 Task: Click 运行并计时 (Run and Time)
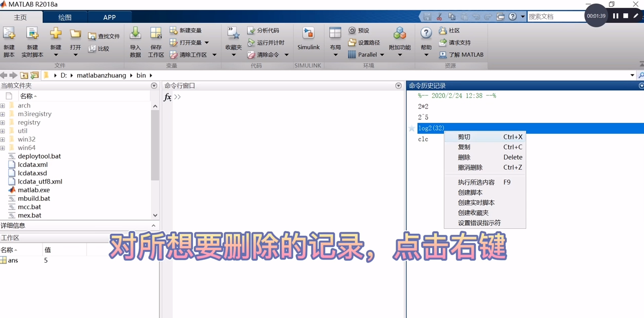tap(266, 43)
